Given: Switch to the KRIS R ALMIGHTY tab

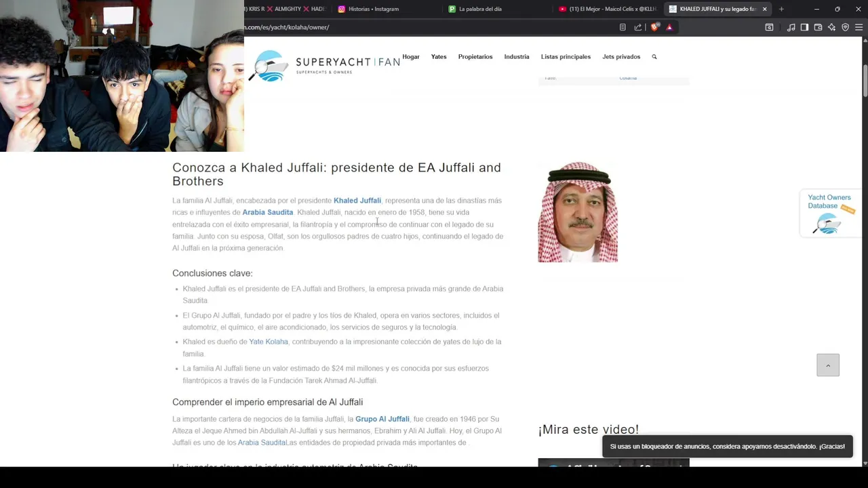Looking at the screenshot, I should point(287,9).
